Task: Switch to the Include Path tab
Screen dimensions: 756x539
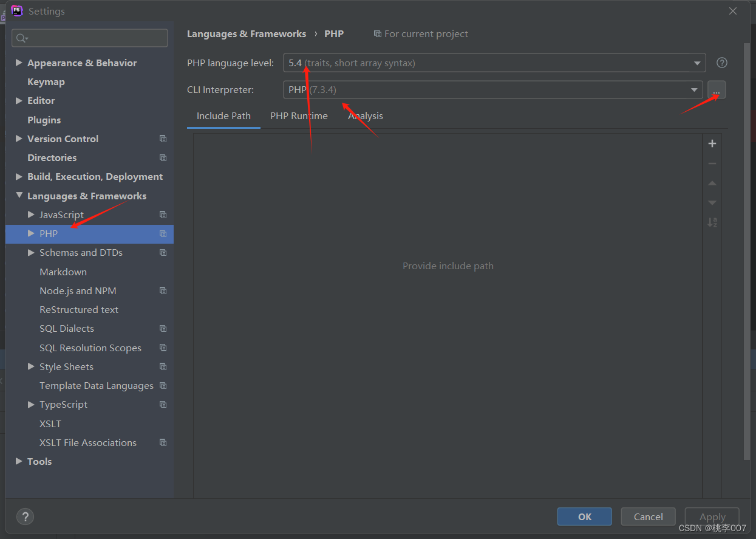Action: coord(223,116)
